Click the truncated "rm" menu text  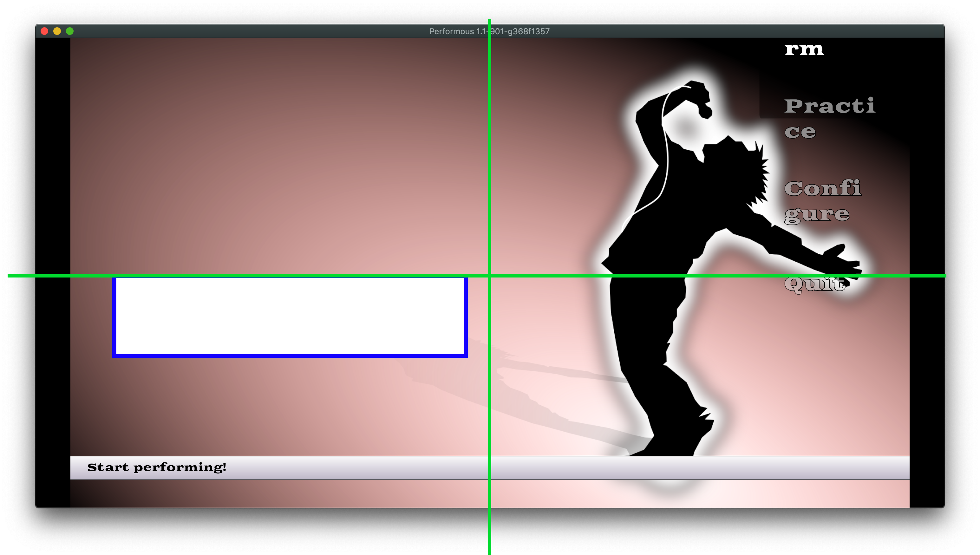(804, 49)
